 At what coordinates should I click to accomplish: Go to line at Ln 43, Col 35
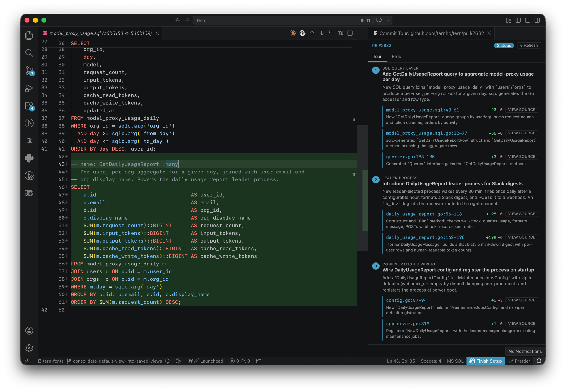click(401, 361)
